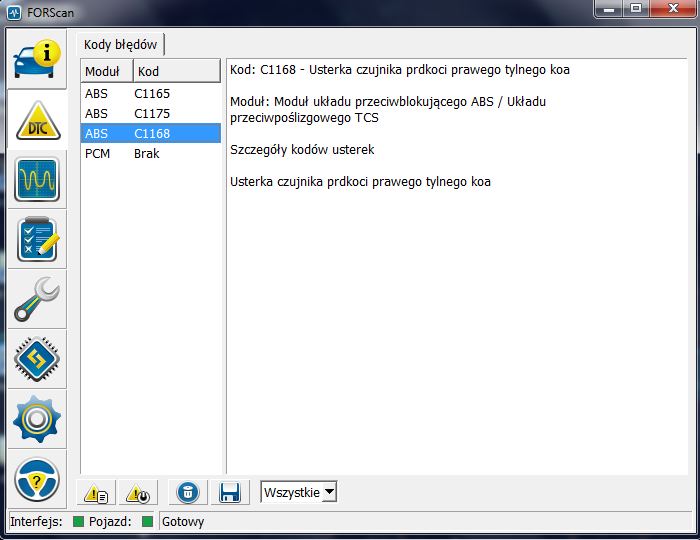The height and width of the screenshot is (540, 700).
Task: Click the warning icon with clock
Action: tap(137, 492)
